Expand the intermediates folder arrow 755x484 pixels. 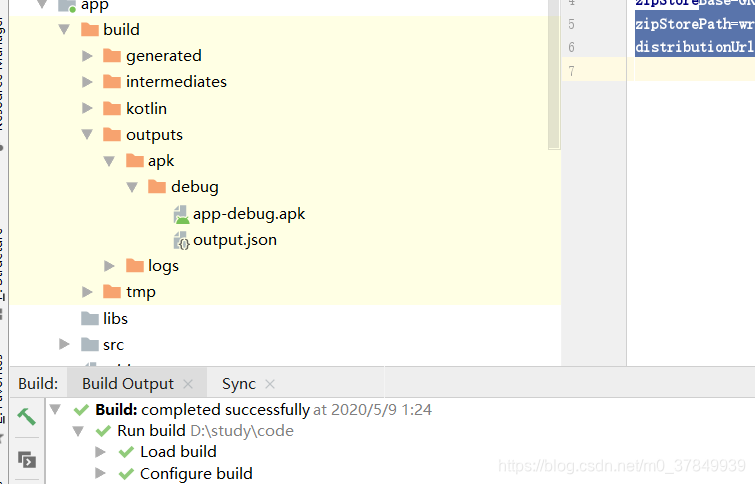87,82
